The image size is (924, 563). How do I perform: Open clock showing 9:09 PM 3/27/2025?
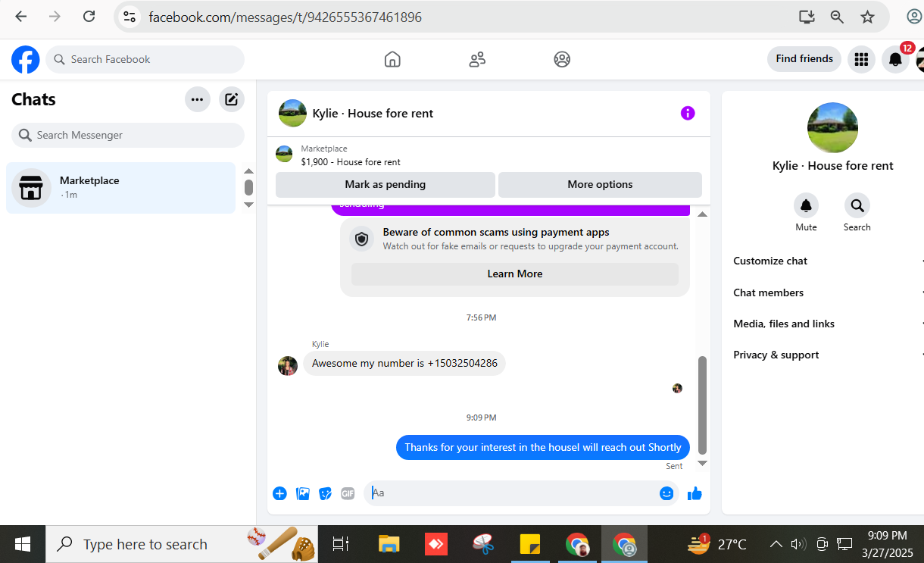coord(887,544)
